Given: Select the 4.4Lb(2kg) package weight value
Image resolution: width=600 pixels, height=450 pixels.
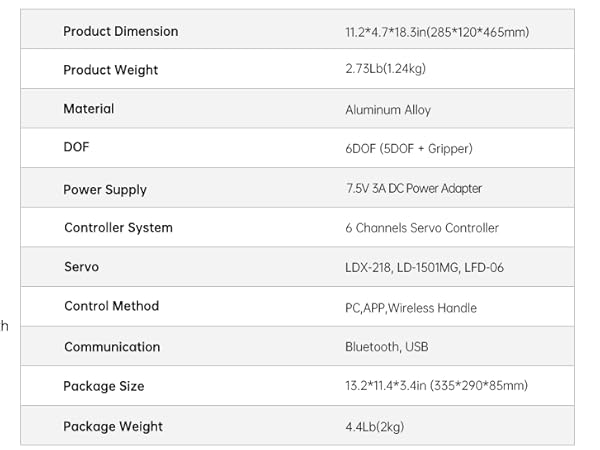Looking at the screenshot, I should point(375,427).
